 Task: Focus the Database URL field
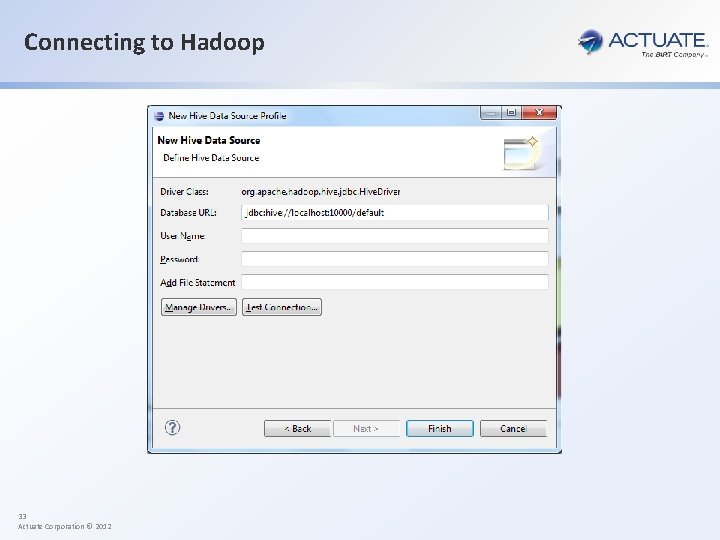(x=395, y=213)
